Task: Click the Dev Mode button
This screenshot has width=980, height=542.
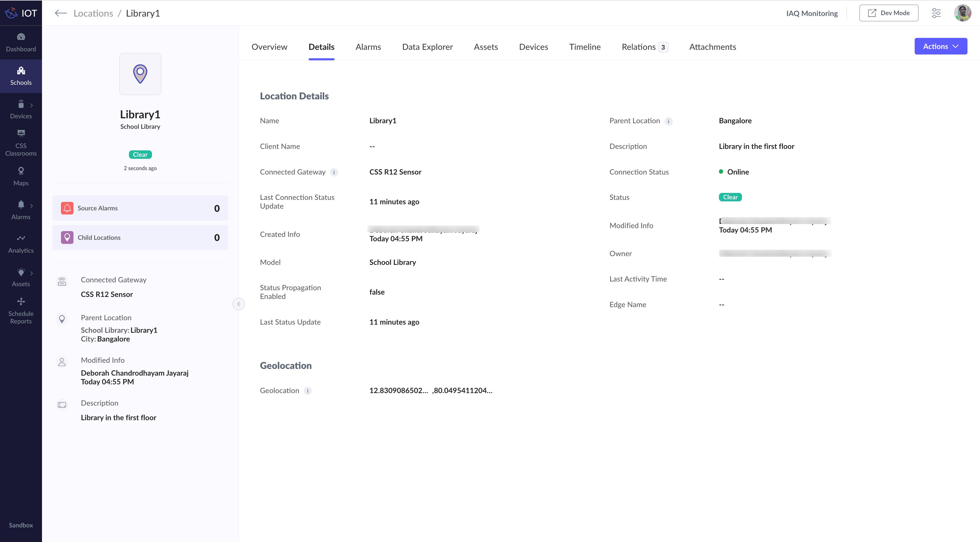Action: pos(888,13)
